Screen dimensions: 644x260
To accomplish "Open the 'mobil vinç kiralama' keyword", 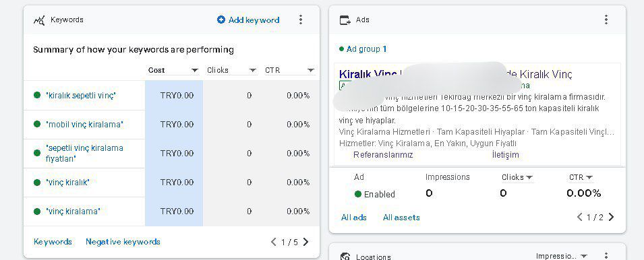I will 84,124.
